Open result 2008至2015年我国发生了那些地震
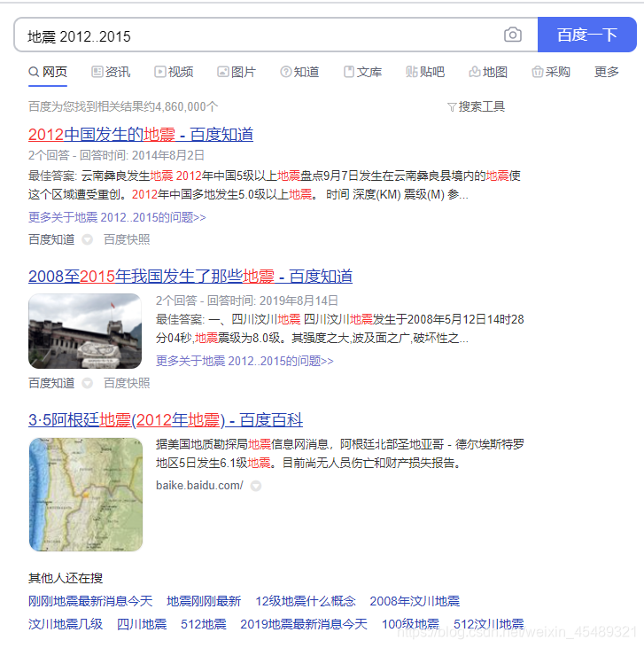 point(190,277)
